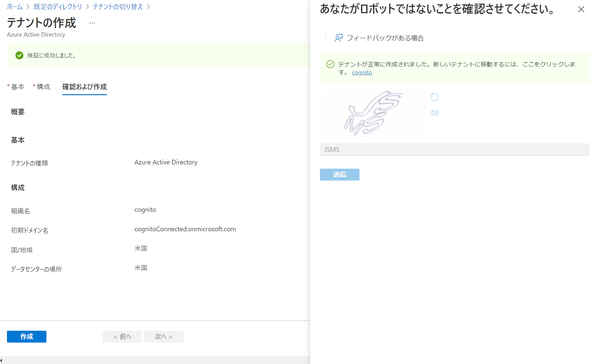Go back with the 前へ button

(122, 337)
